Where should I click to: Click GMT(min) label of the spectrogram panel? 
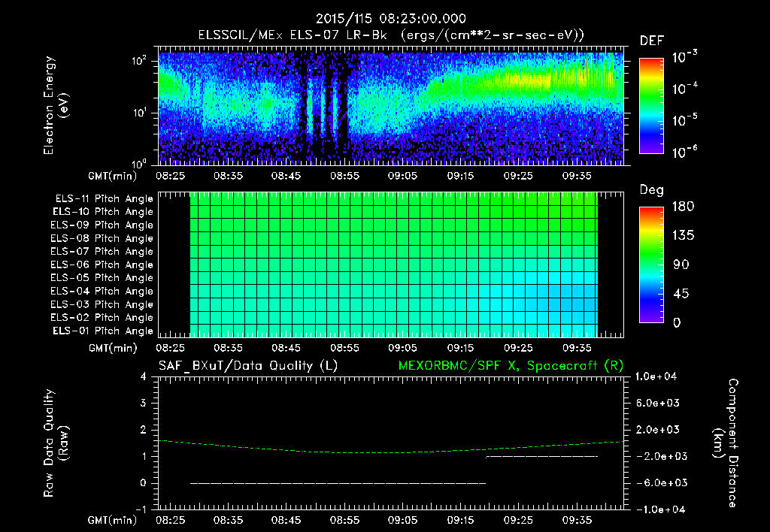(112, 176)
